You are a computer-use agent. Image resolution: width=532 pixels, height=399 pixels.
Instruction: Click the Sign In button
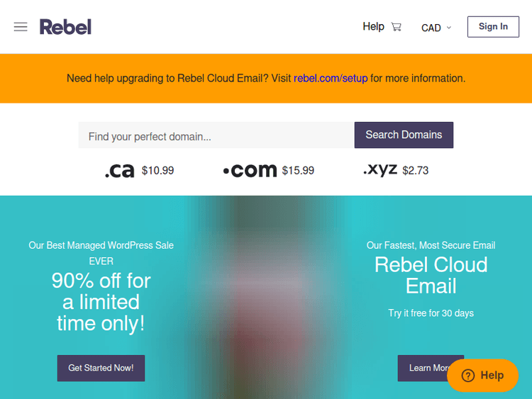(x=493, y=27)
